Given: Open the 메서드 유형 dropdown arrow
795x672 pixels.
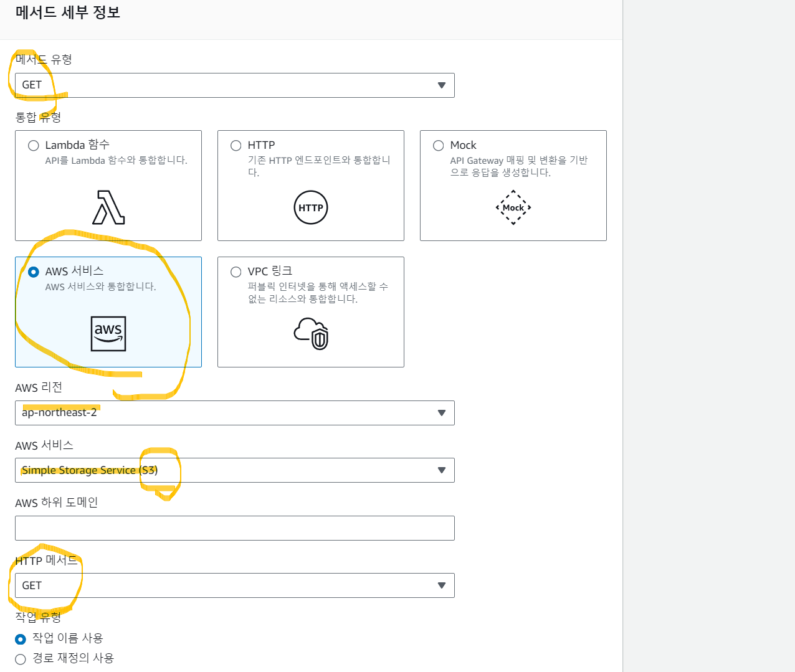Looking at the screenshot, I should coord(442,85).
